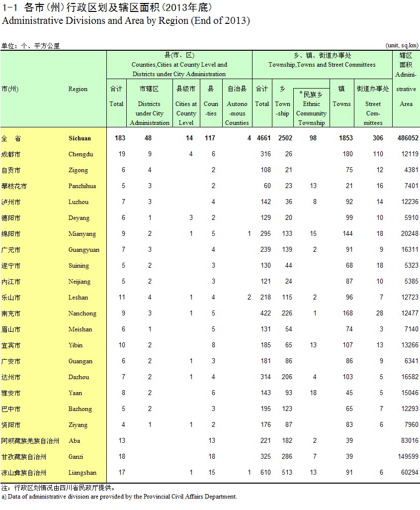Click Chengdu administrative area 12119
Viewport: 420px width, 510px height.
tap(410, 154)
